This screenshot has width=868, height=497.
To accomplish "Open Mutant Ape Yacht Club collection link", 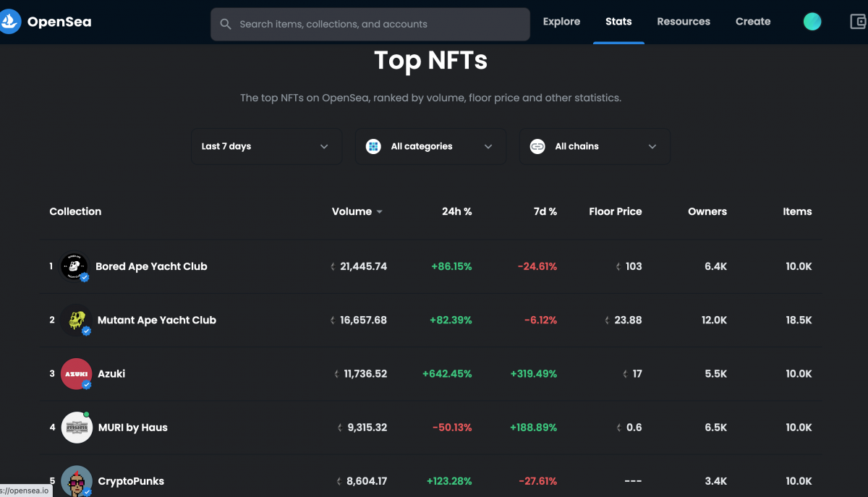I will tap(157, 320).
